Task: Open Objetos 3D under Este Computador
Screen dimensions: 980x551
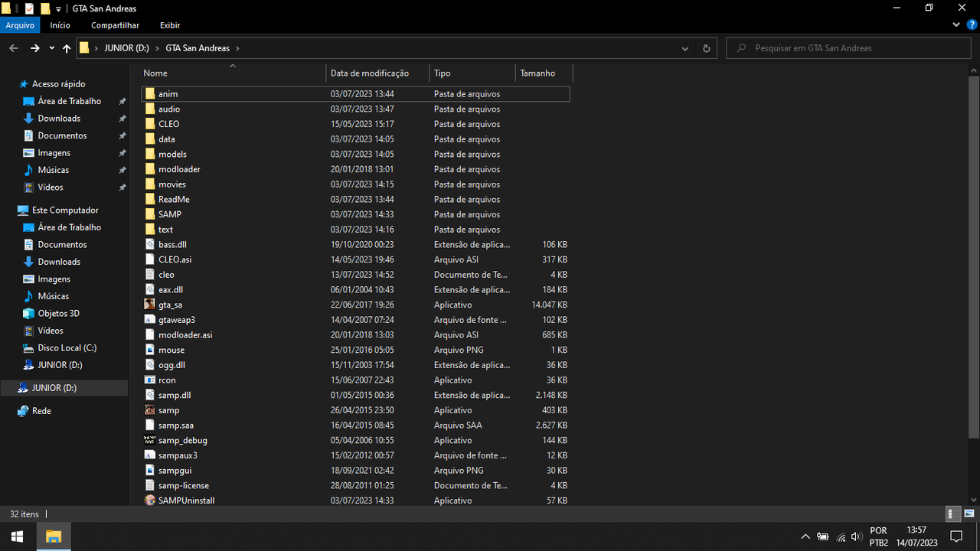Action: 58,314
